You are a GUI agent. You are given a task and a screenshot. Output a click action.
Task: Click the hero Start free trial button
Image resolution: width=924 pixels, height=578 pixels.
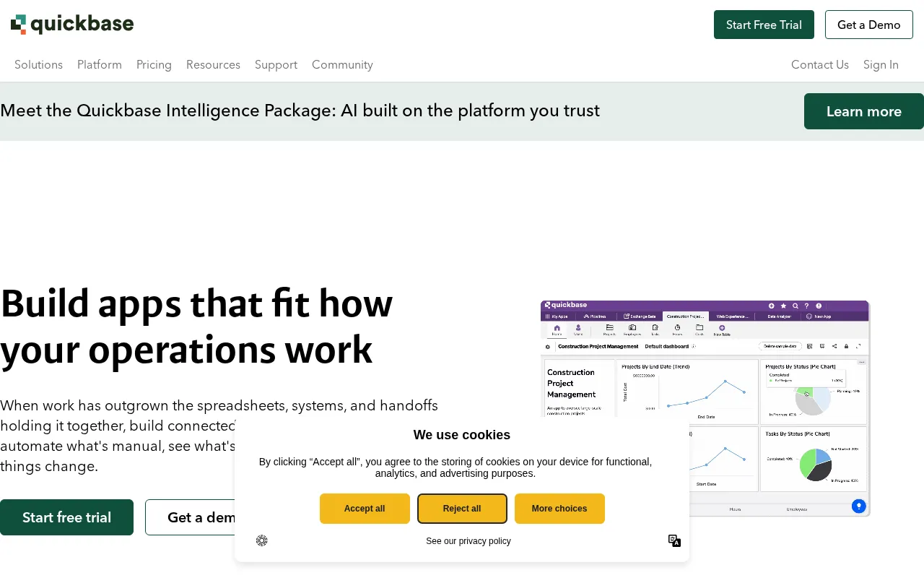[66, 517]
